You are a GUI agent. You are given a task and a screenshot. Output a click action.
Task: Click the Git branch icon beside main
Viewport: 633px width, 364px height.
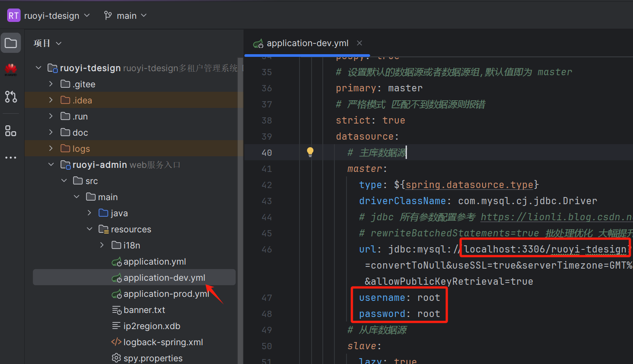point(108,16)
